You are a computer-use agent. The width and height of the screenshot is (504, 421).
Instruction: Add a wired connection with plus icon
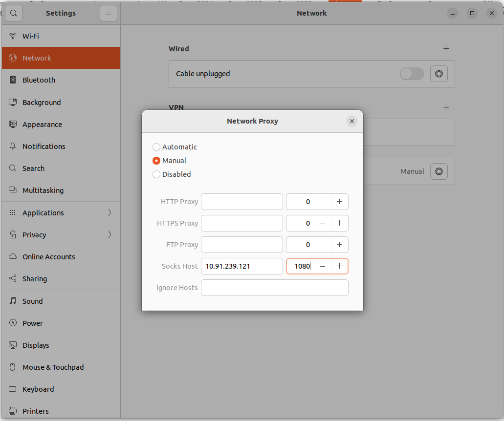[445, 49]
